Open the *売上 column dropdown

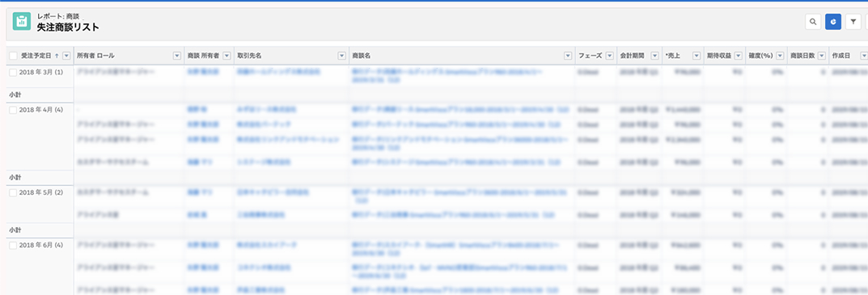(696, 56)
